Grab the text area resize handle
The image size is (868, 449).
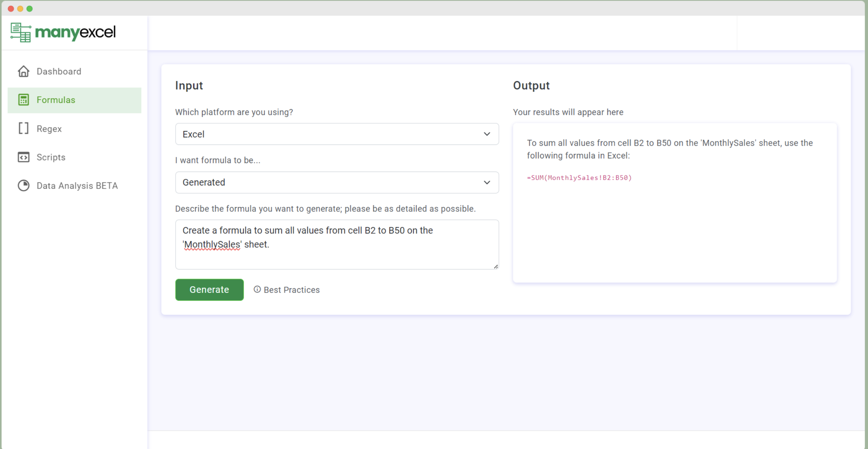point(496,266)
